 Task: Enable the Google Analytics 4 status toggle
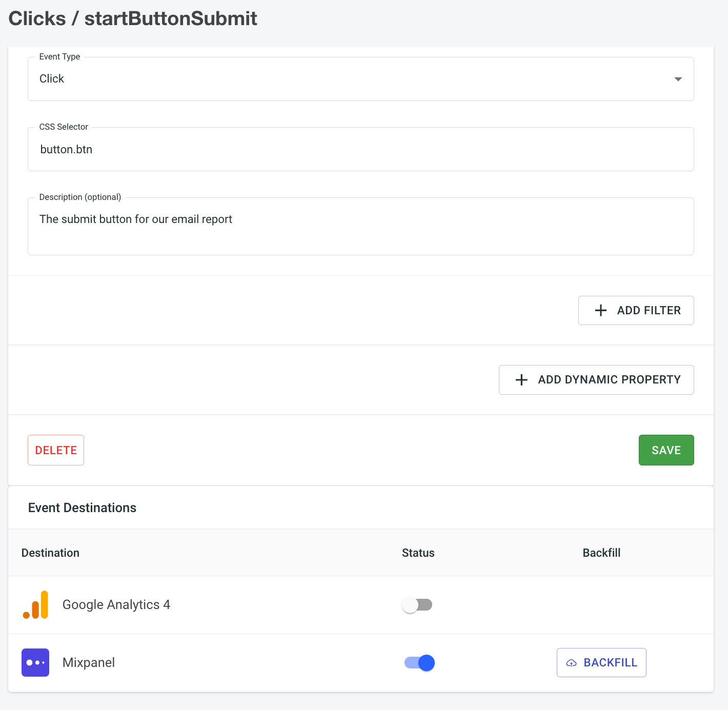tap(417, 605)
